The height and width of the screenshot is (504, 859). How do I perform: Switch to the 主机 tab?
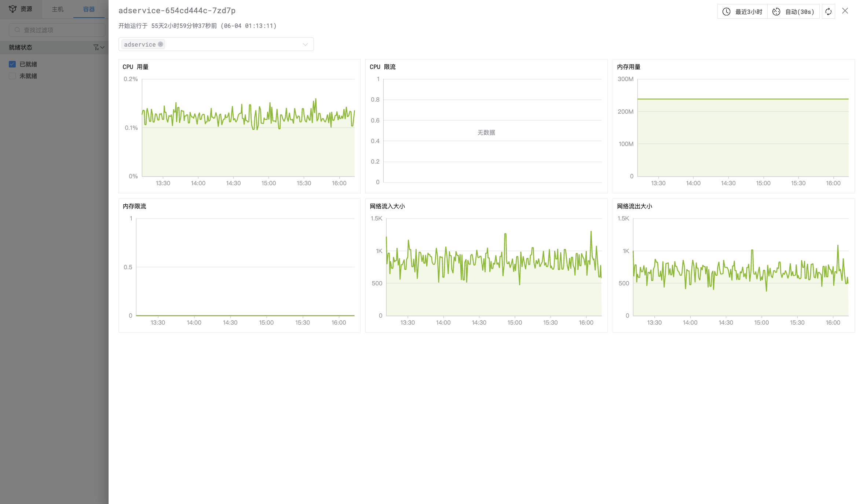click(x=58, y=9)
